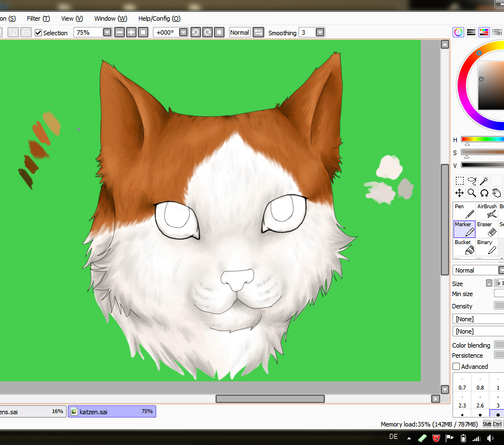This screenshot has height=445, width=504.
Task: Select the Move layer tool
Action: [x=459, y=193]
